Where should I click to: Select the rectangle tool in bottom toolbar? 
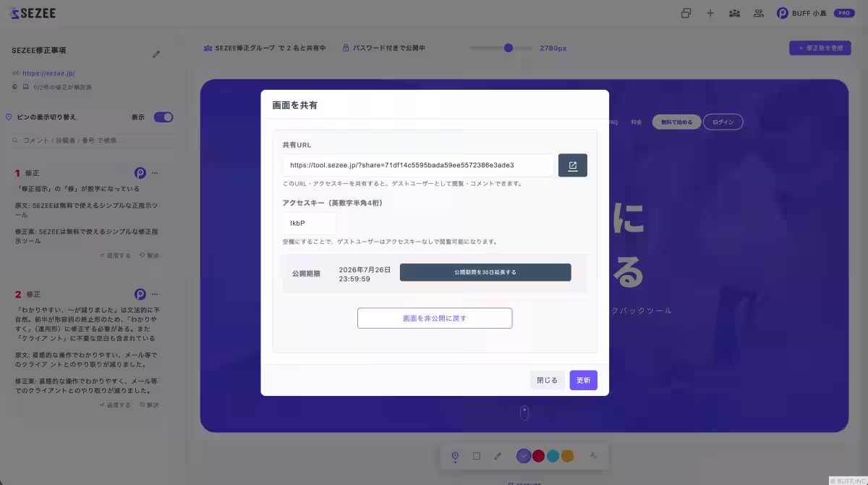click(x=476, y=456)
